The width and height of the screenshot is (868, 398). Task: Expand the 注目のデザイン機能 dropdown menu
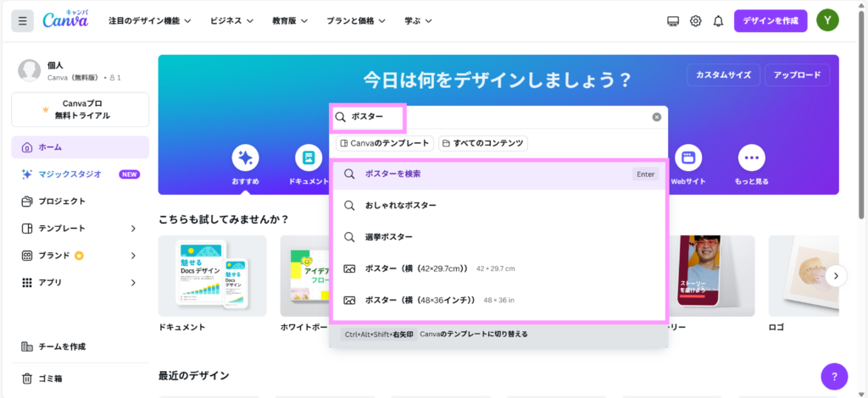(149, 20)
